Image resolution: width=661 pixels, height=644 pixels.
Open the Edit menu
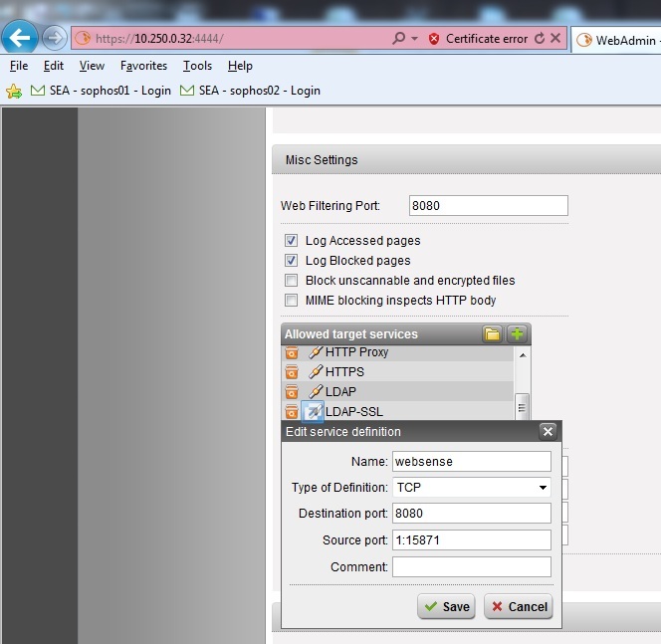[x=54, y=66]
